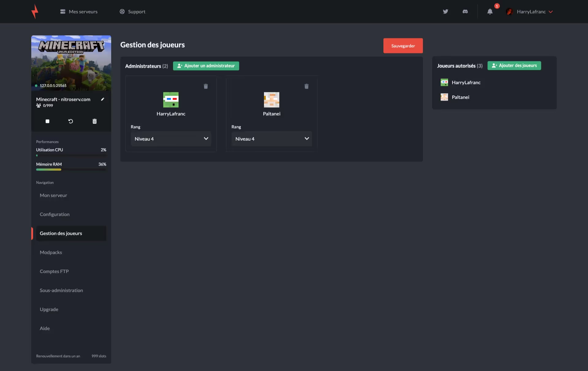
Task: Click the Renouvellement dans un an text
Action: click(x=58, y=356)
